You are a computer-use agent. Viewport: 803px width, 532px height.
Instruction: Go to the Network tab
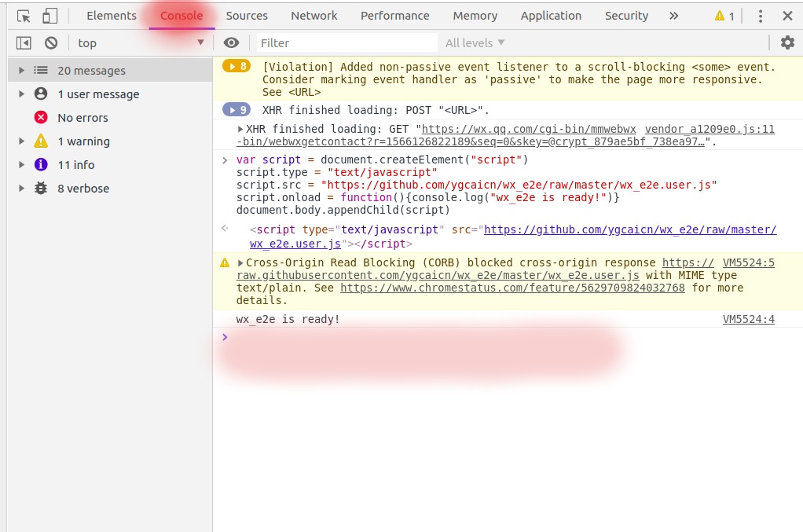click(314, 16)
